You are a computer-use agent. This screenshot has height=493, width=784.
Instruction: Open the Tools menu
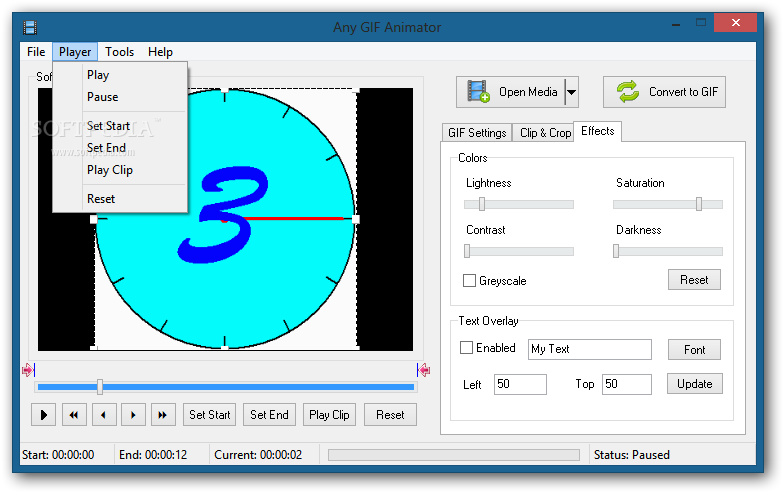[120, 52]
